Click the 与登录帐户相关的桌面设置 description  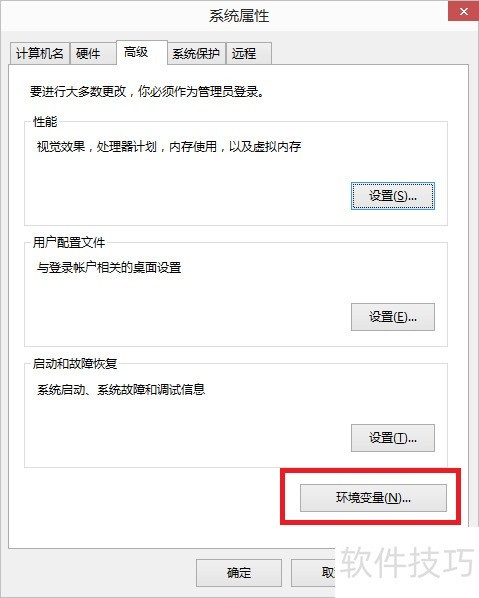point(109,268)
